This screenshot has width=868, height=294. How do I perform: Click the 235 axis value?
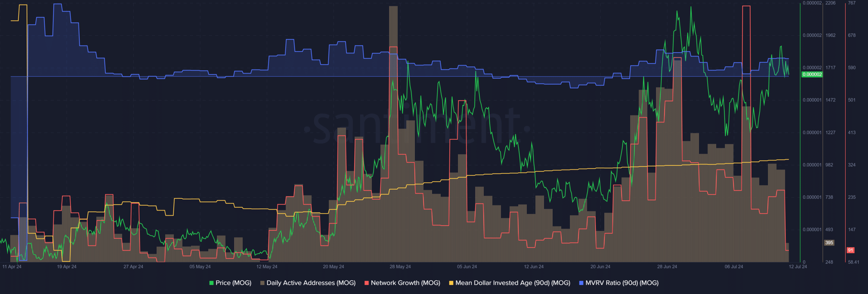[852, 197]
